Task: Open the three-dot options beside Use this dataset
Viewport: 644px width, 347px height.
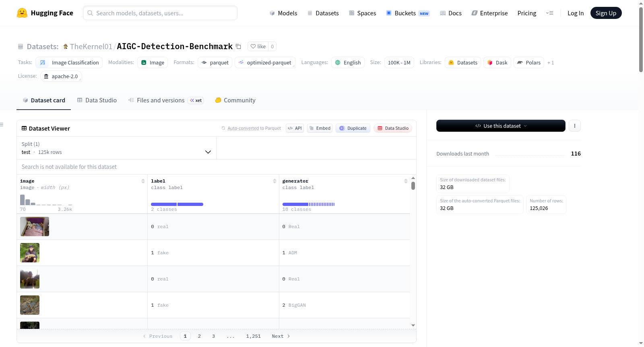Action: [x=575, y=126]
